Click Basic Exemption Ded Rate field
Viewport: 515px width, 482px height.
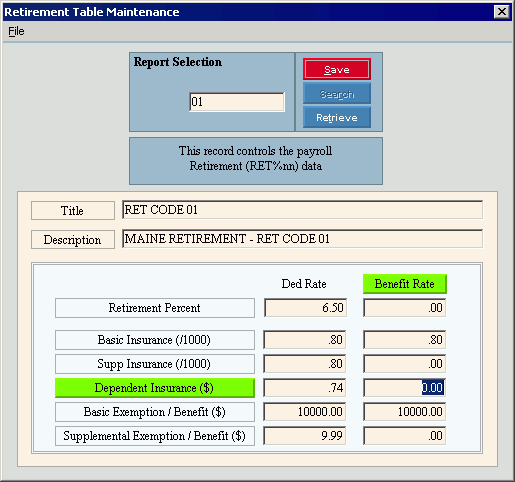305,412
